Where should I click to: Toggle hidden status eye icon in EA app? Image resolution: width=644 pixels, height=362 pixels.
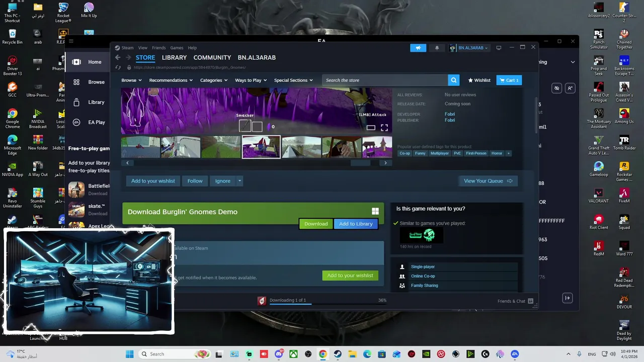click(x=556, y=88)
